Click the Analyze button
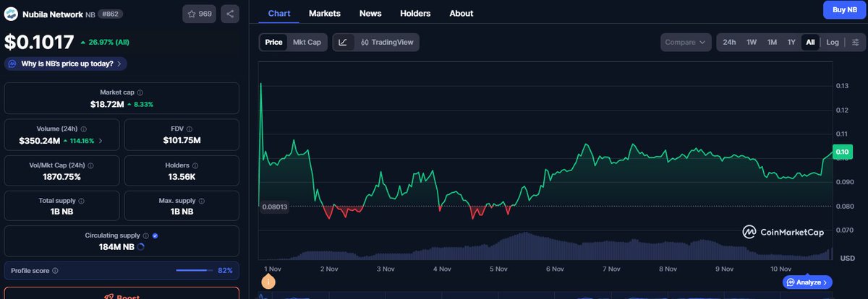The height and width of the screenshot is (299, 868). 807,282
